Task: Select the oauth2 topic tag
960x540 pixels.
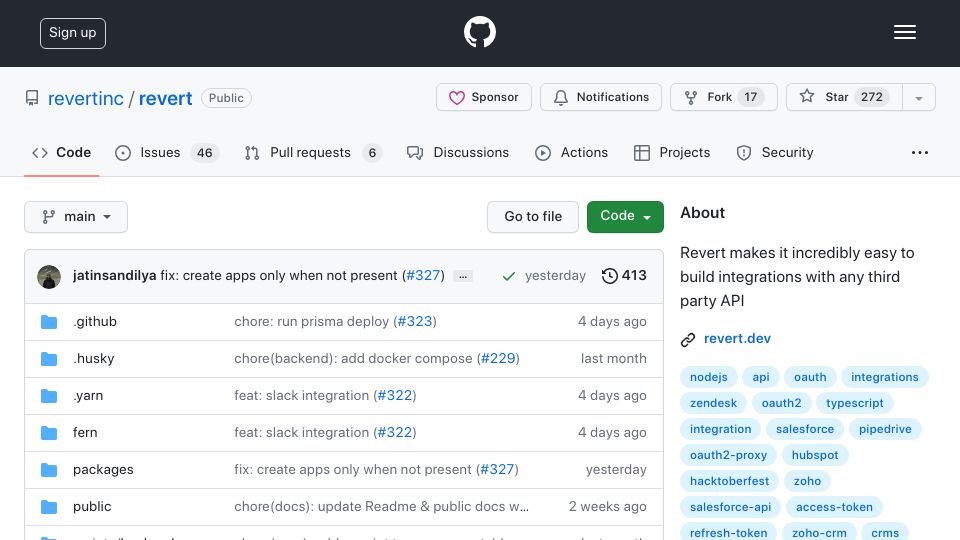Action: pos(781,403)
